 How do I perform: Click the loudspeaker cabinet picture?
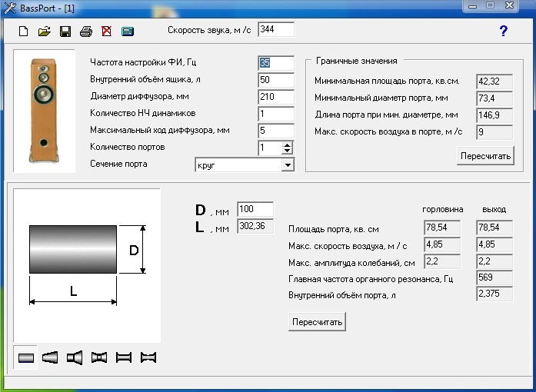click(44, 111)
